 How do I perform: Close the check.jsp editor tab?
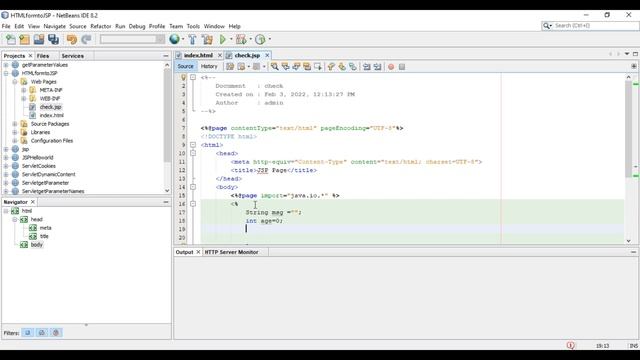(267, 55)
